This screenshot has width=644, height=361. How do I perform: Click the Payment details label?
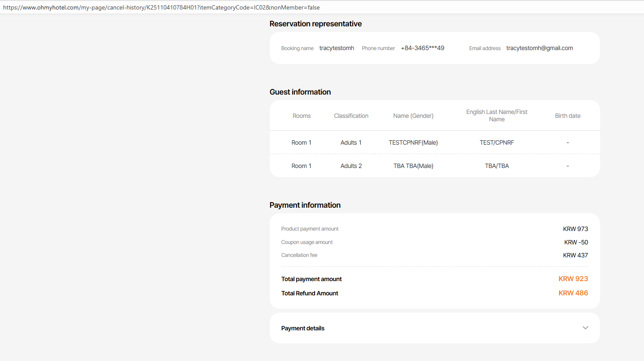(303, 328)
